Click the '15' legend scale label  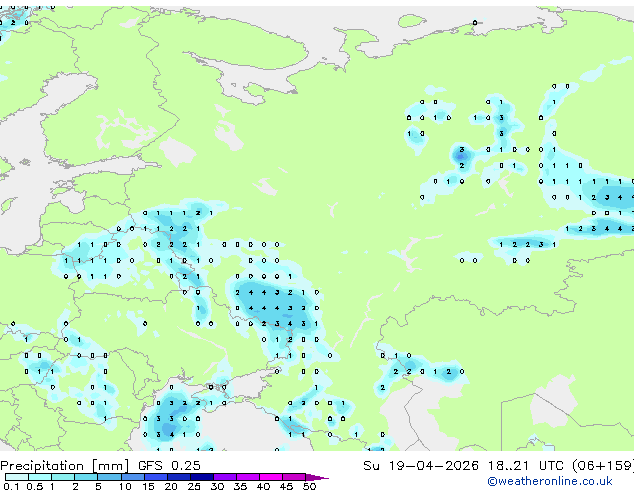click(148, 486)
